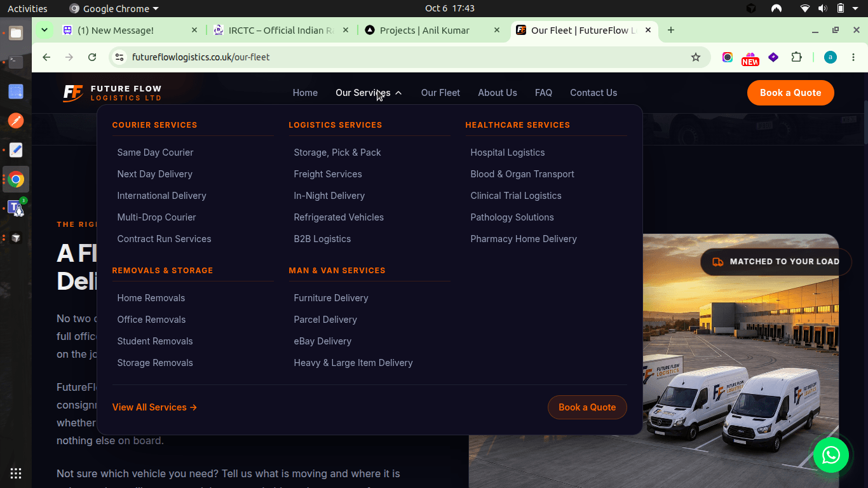Show applications grid in the dock

point(16,473)
